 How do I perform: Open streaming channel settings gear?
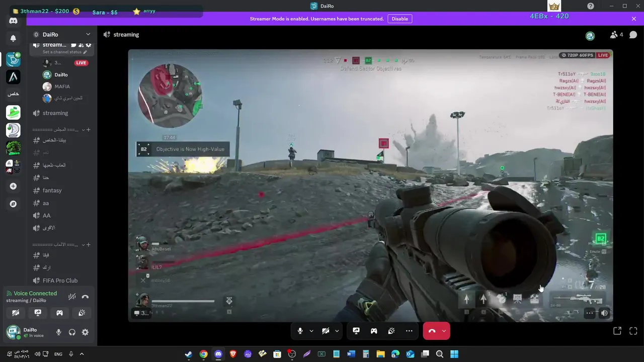(x=89, y=45)
